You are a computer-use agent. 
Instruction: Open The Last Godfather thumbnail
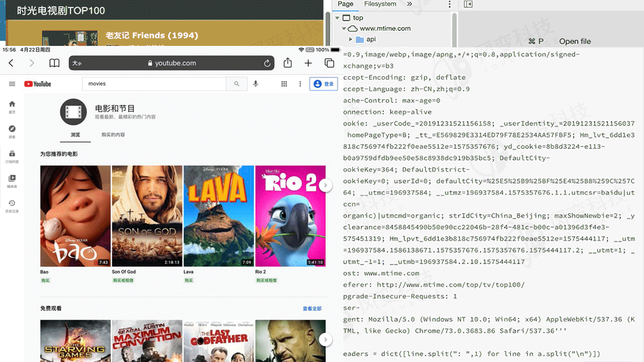click(x=218, y=341)
